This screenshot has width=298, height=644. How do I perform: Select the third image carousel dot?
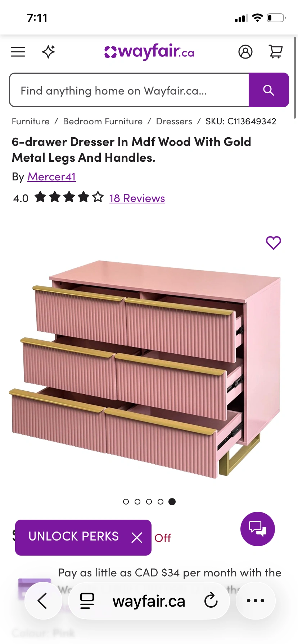[149, 502]
